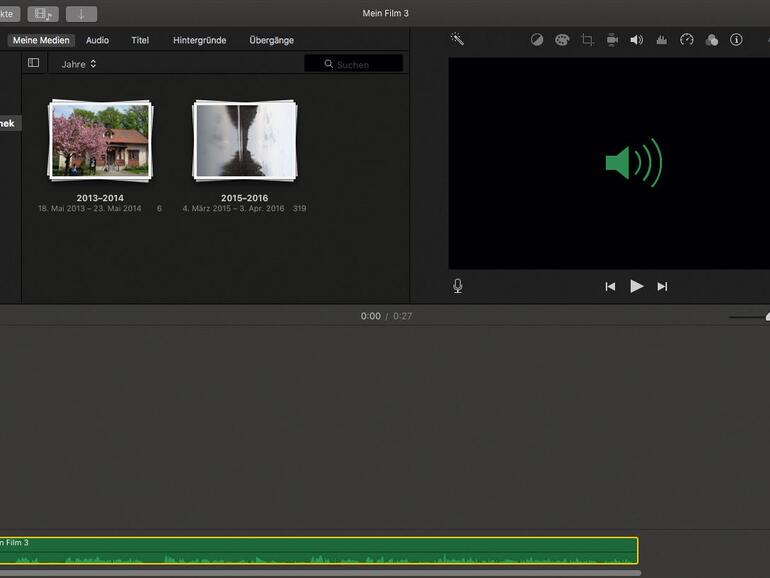Viewport: 770px width, 578px height.
Task: Open the noise reduction equalizer tool
Action: point(661,40)
